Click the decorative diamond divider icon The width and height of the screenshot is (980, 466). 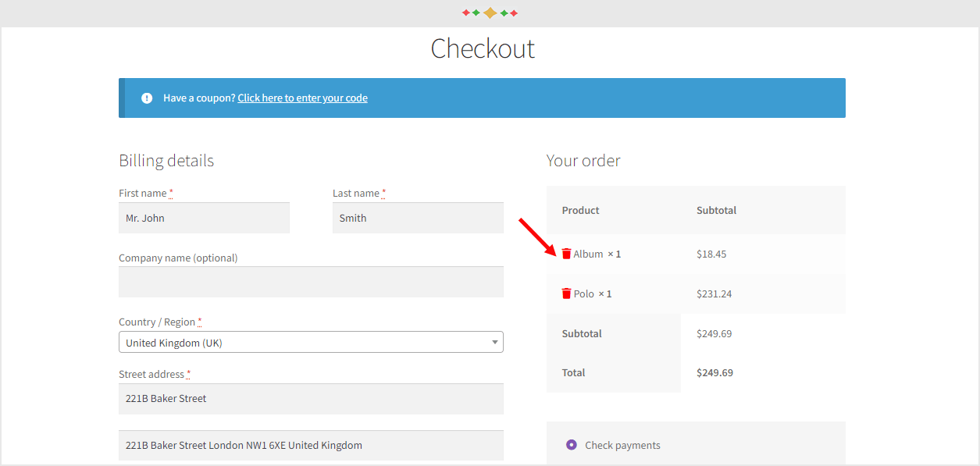coord(490,12)
